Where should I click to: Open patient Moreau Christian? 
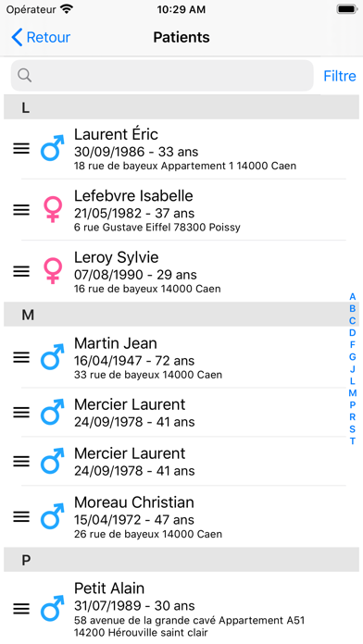[181, 516]
